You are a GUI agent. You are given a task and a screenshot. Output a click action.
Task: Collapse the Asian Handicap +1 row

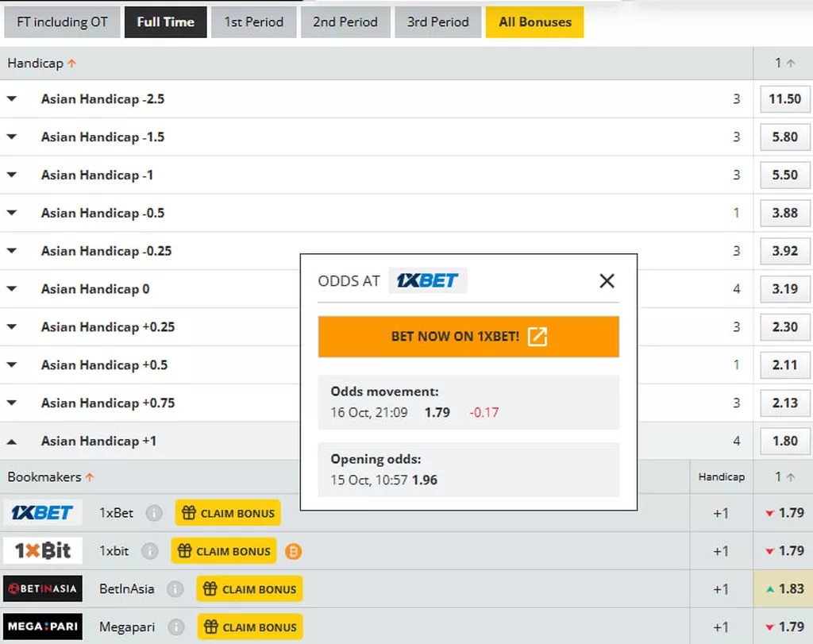(x=12, y=442)
